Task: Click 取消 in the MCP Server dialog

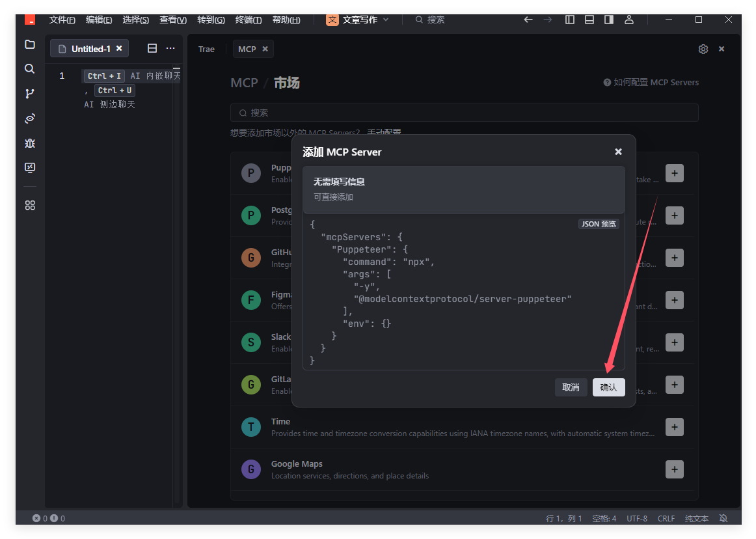Action: click(571, 387)
